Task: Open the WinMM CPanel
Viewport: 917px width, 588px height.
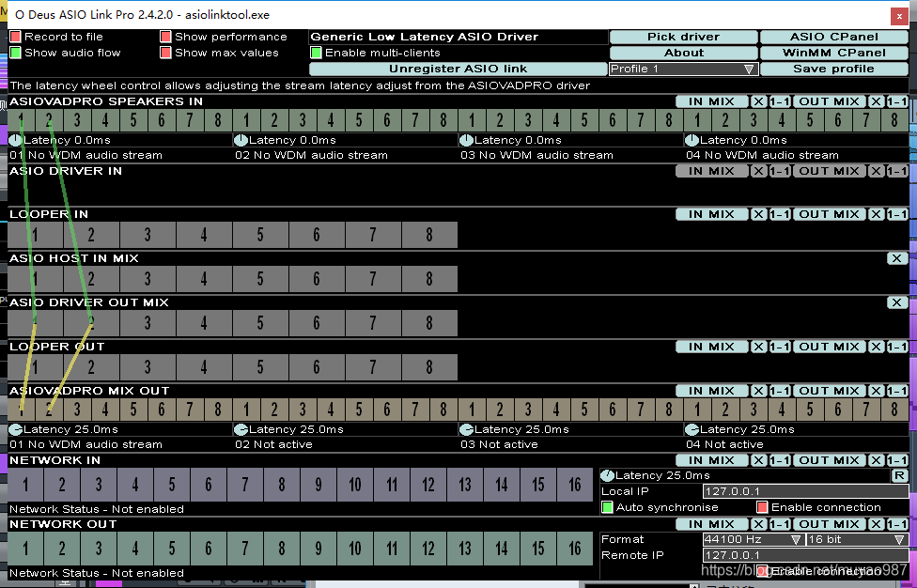Action: (834, 53)
